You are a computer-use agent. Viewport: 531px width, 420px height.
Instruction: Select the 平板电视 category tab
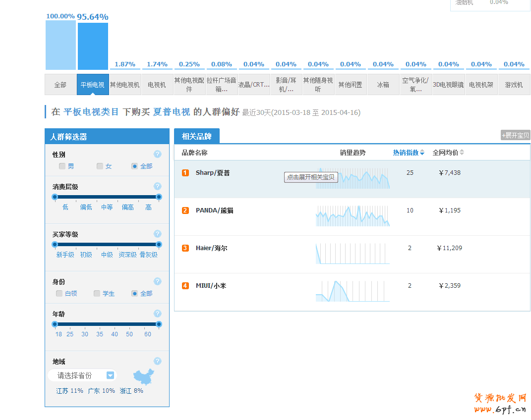pos(93,85)
